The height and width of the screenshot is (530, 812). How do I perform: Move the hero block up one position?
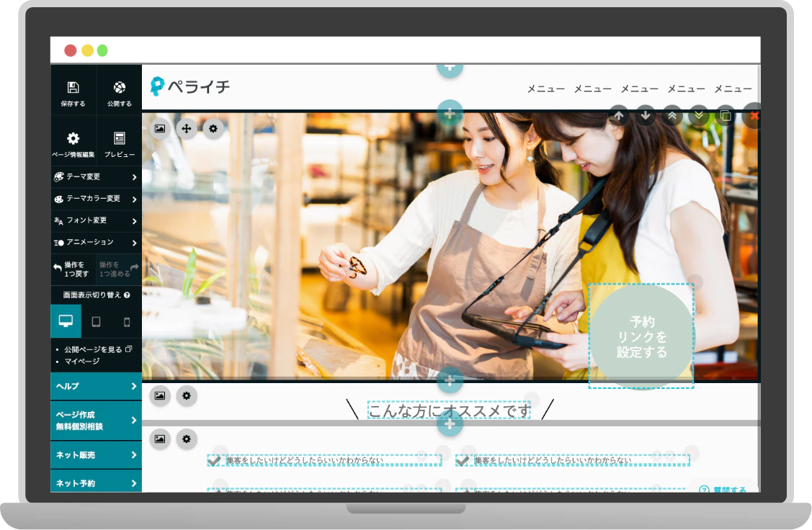pyautogui.click(x=619, y=115)
